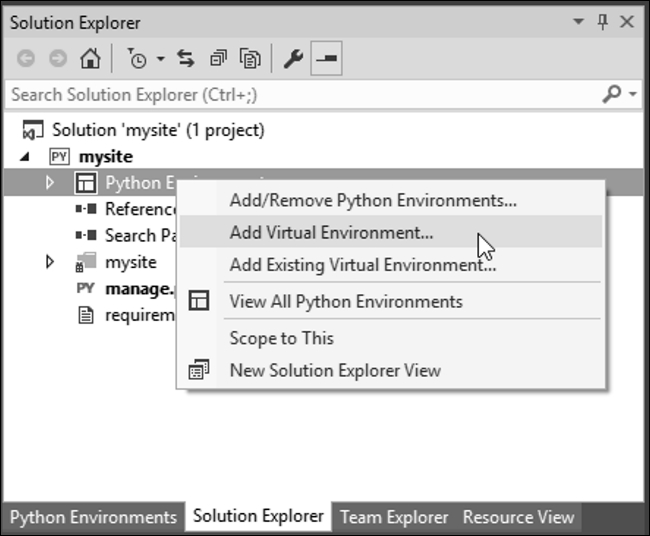Collapse All items in the tree
Screen dimensions: 650x536
click(x=218, y=58)
